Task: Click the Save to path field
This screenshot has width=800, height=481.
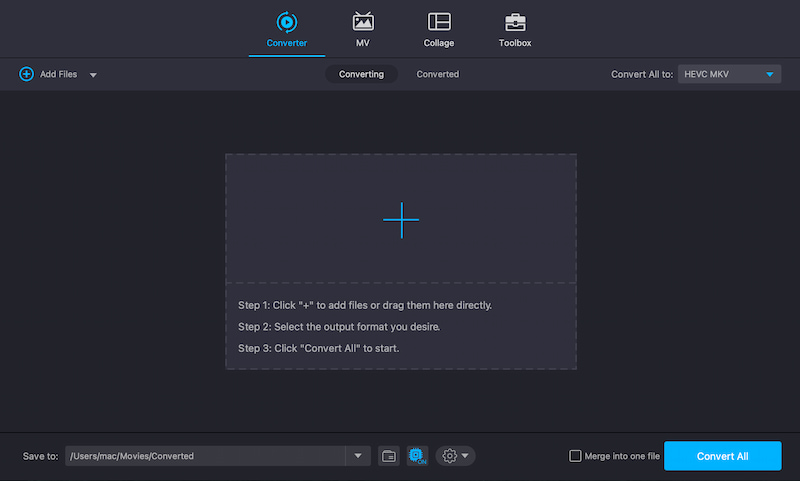Action: pyautogui.click(x=205, y=456)
